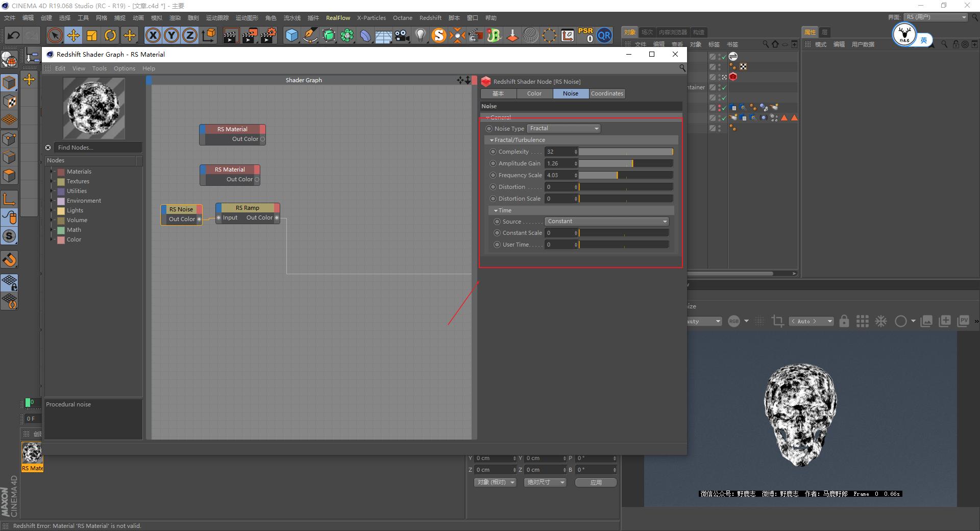Select the Move tool in the top toolbar
Viewport: 980px width, 531px height.
(x=73, y=35)
